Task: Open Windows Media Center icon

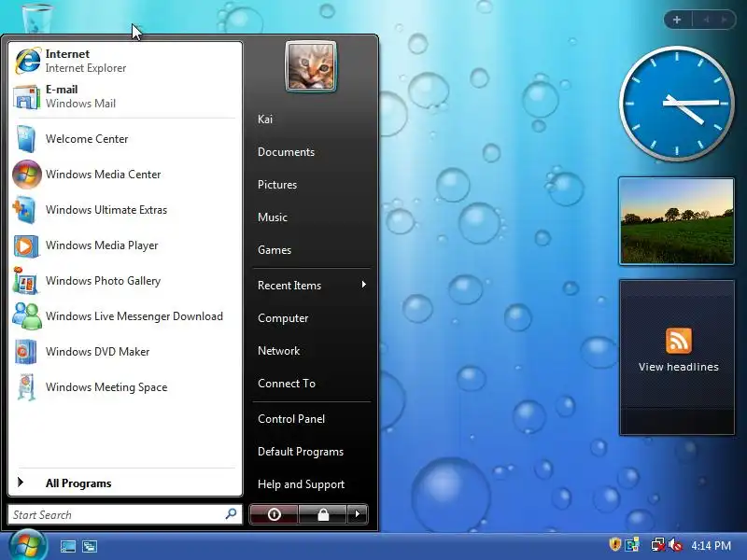Action: [27, 175]
